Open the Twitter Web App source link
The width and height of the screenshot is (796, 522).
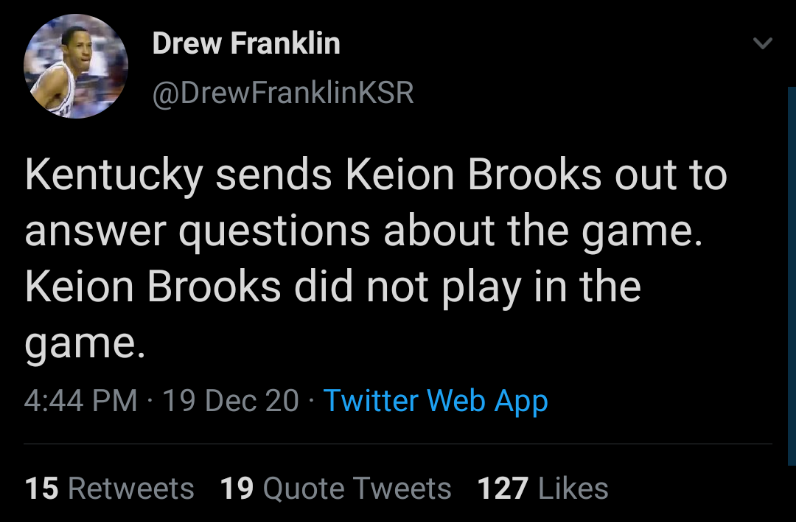[x=436, y=401]
